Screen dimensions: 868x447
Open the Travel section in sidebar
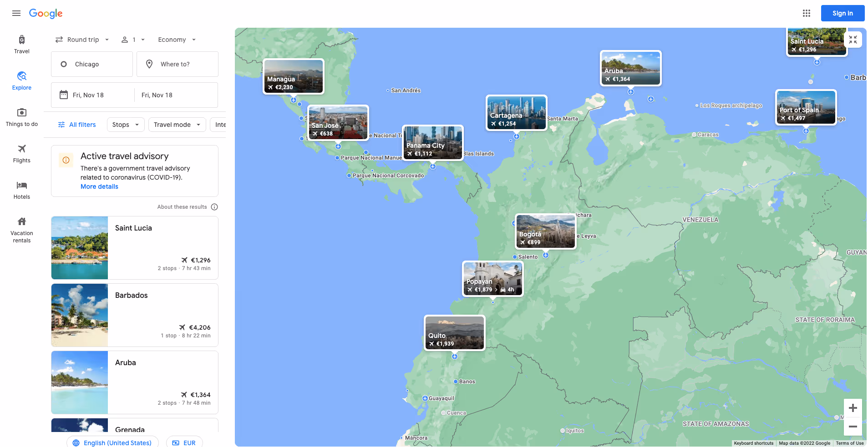[22, 45]
